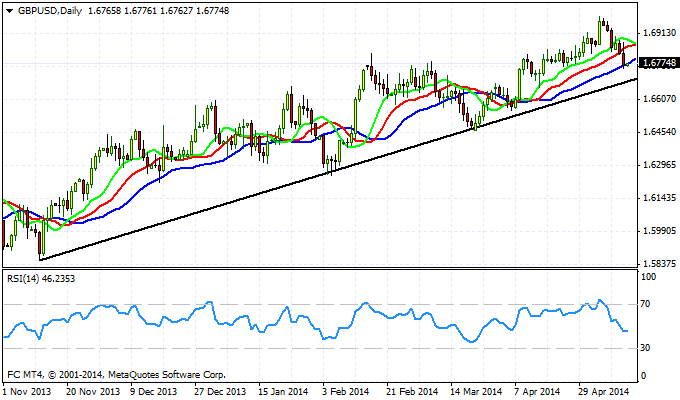Click the 29 Apr 2014 date label
This screenshot has width=680, height=400.
click(604, 391)
